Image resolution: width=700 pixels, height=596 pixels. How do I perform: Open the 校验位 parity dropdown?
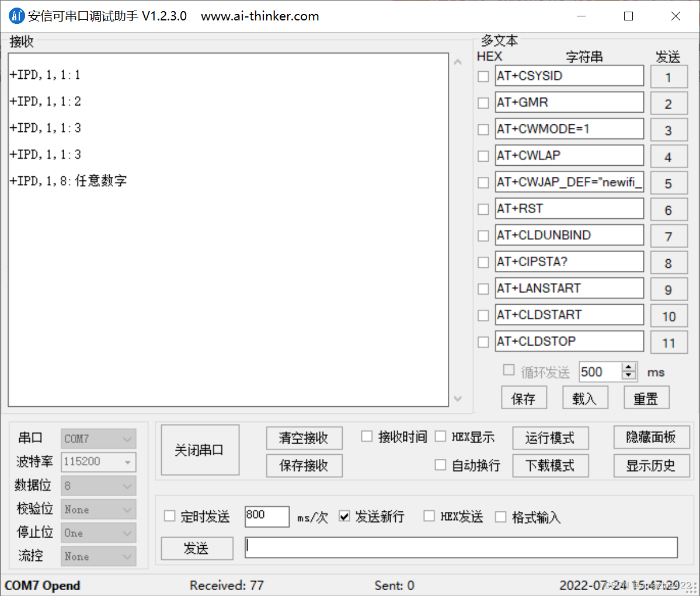click(98, 510)
